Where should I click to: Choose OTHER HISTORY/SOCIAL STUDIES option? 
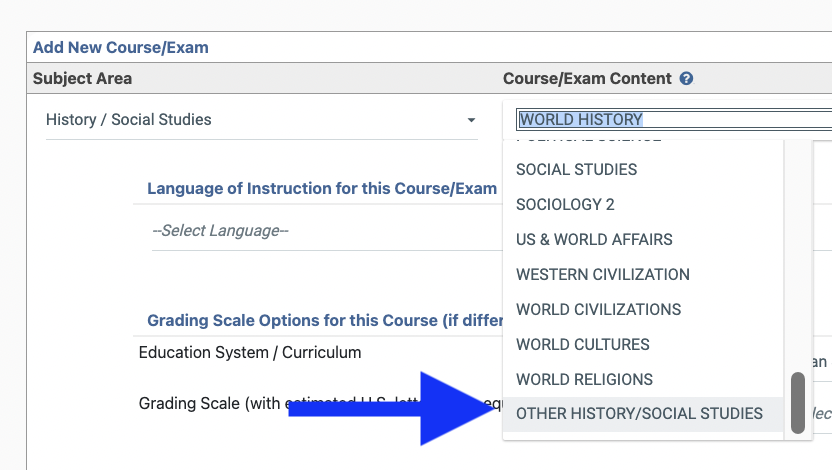[x=639, y=414]
